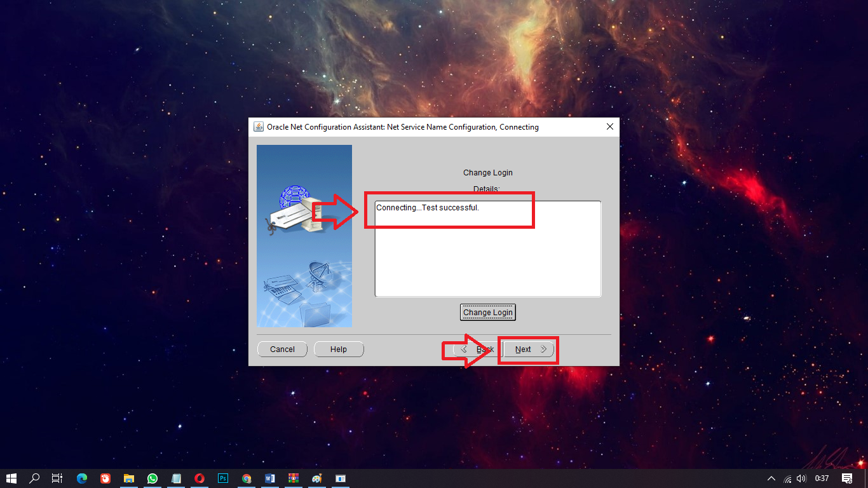Click the Oracle assistant icon in the title bar

click(x=258, y=126)
